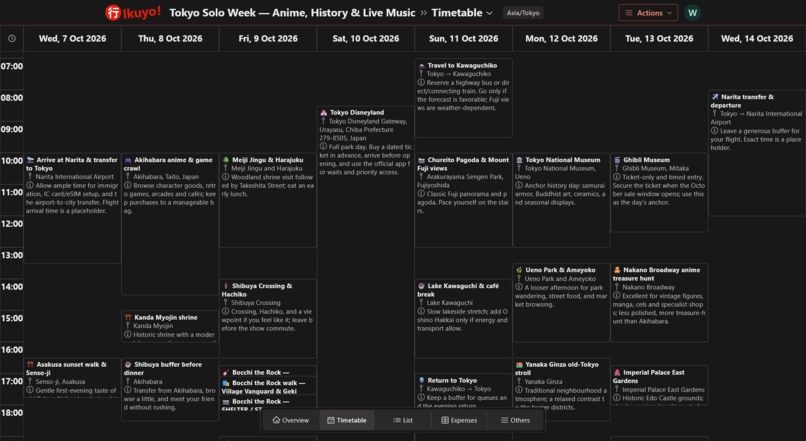Open the Akihabara anime & game crawl event

(x=170, y=224)
